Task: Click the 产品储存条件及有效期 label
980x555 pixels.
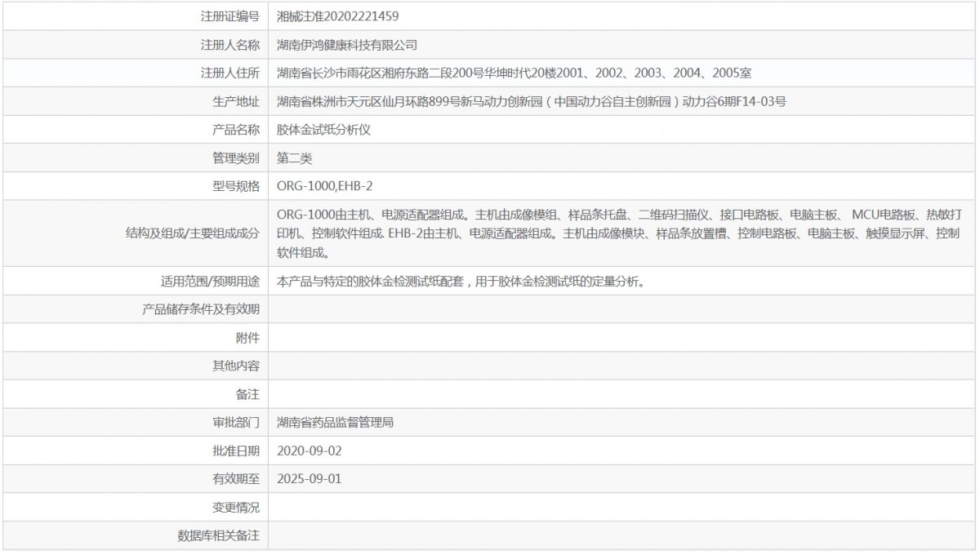Action: coord(201,309)
